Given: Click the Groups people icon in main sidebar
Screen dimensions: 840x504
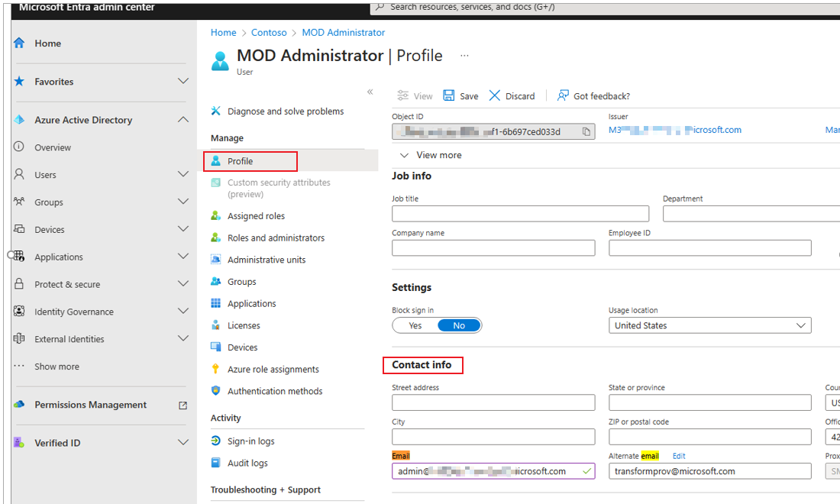Looking at the screenshot, I should click(x=19, y=202).
